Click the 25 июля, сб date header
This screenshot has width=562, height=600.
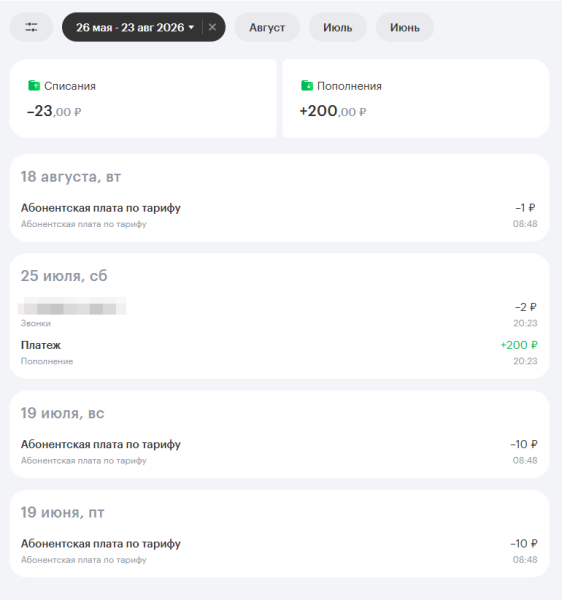(64, 276)
